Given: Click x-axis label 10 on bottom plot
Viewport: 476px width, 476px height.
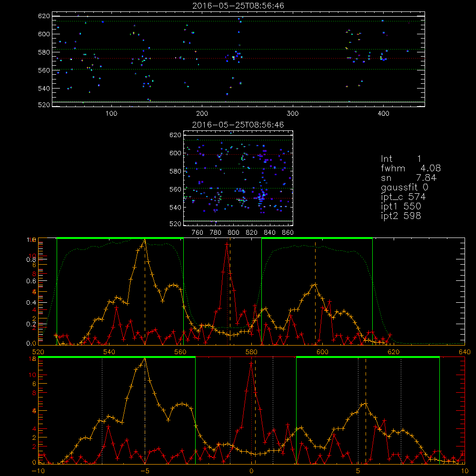Looking at the screenshot, I should coord(465,471).
